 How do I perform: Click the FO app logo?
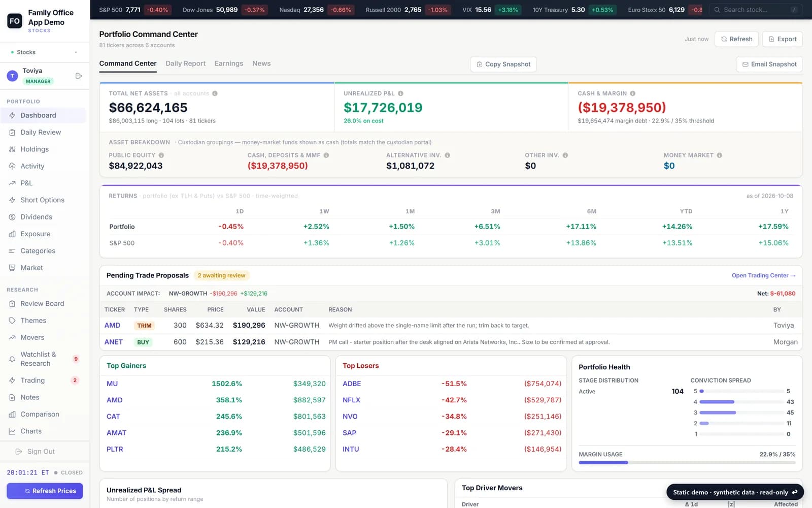coord(15,21)
